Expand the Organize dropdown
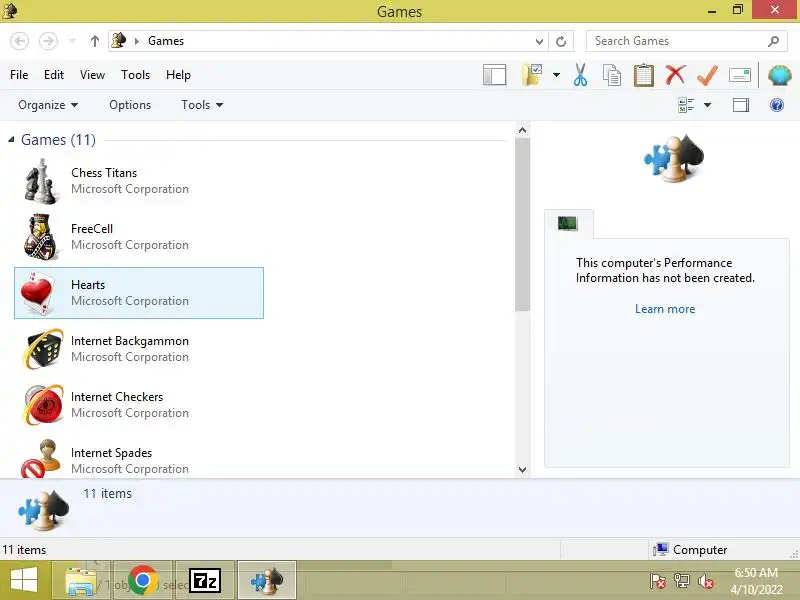This screenshot has width=800, height=600. tap(48, 105)
